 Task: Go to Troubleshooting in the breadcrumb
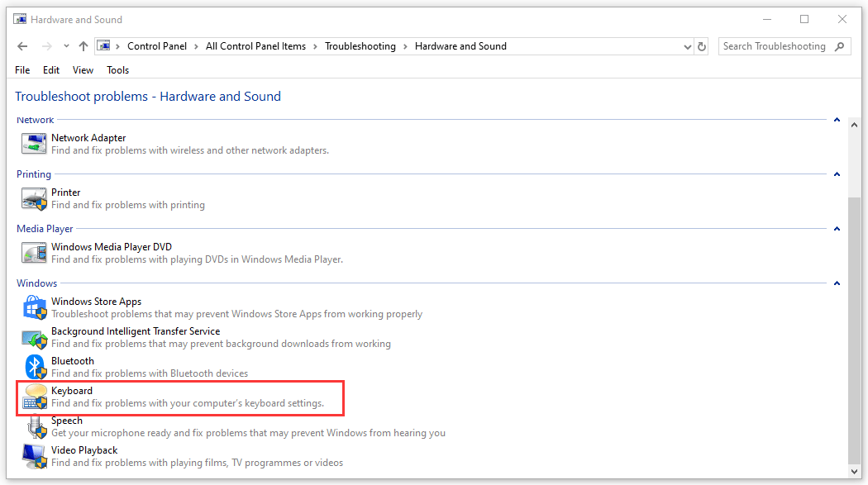pyautogui.click(x=360, y=46)
